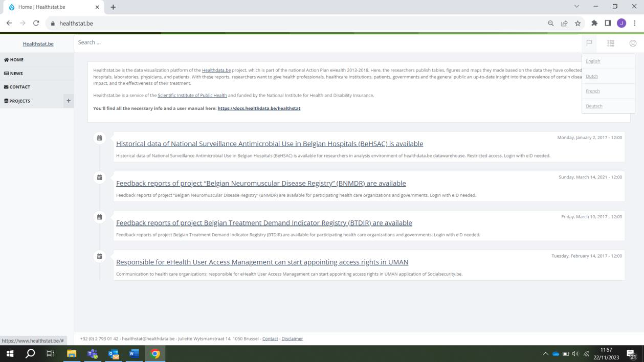Select Home in the sidebar menu

(x=16, y=60)
